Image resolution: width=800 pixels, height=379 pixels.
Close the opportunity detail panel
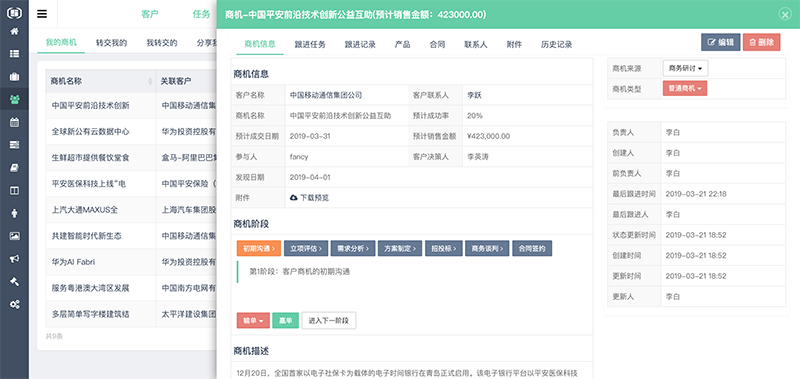click(x=785, y=14)
